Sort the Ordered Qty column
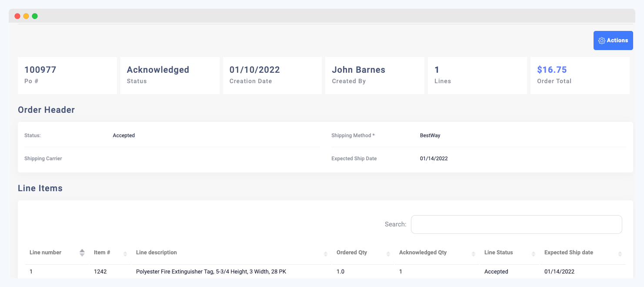 point(387,253)
